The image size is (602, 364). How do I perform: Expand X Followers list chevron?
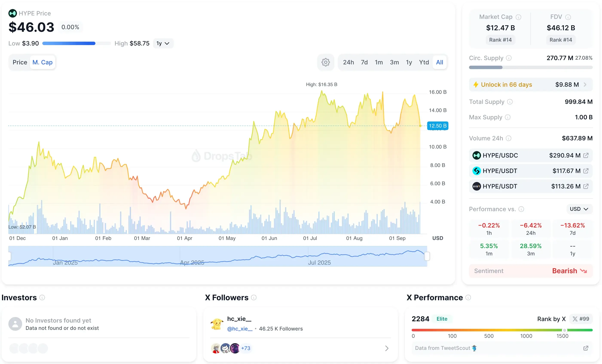387,348
